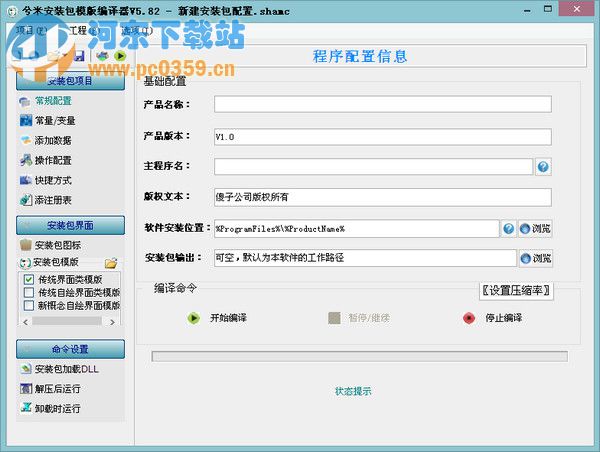The image size is (600, 452).
Task: Open 安装包图标 settings
Action: pyautogui.click(x=50, y=245)
